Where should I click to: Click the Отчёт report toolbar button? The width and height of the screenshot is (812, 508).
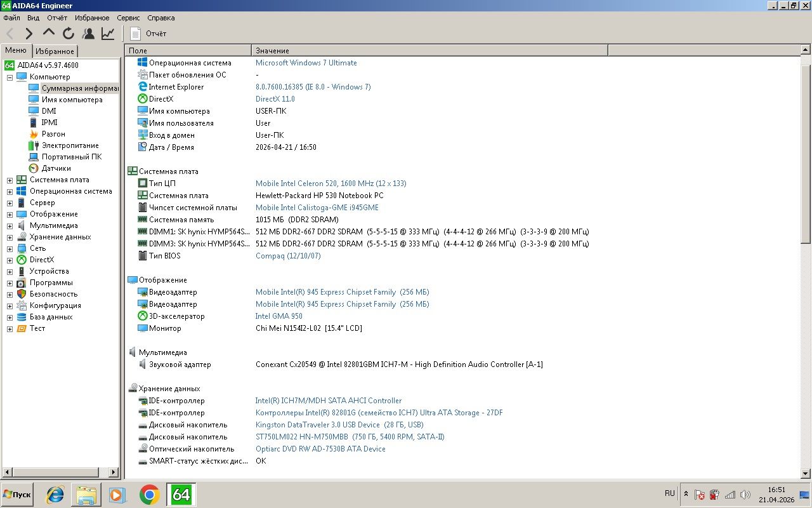(x=148, y=34)
